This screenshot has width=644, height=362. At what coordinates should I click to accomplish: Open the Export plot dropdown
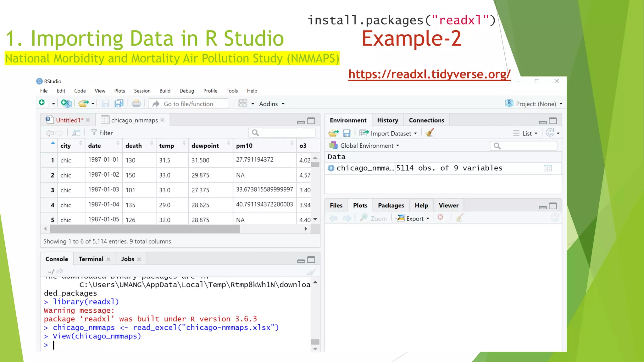point(413,218)
